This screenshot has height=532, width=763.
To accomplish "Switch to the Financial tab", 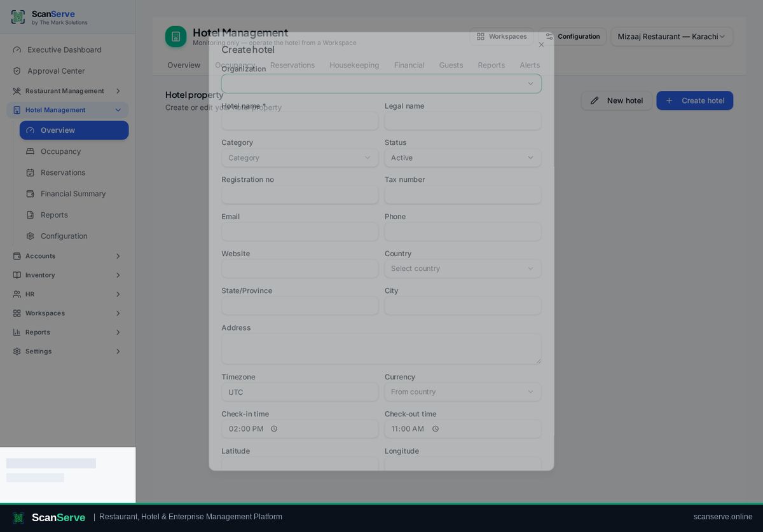I will tap(409, 65).
